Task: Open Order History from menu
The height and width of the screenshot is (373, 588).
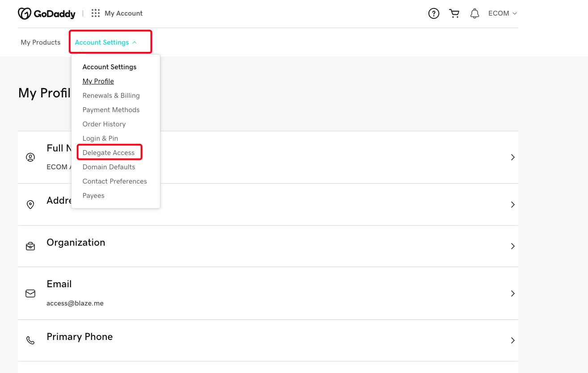Action: (104, 124)
